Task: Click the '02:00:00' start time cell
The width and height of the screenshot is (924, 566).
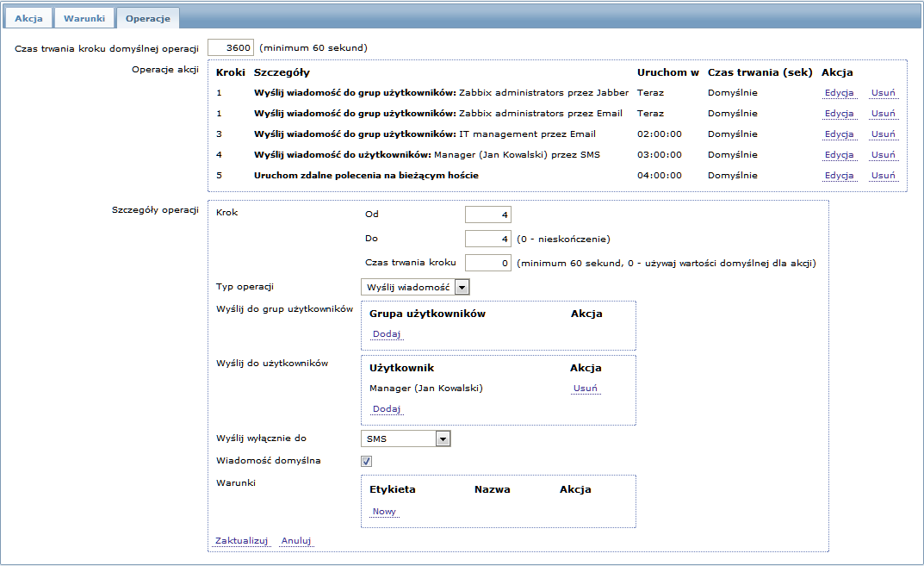Action: point(660,134)
